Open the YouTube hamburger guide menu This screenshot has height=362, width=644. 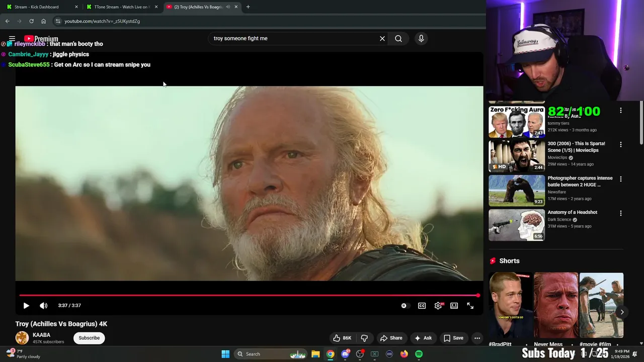click(x=12, y=39)
